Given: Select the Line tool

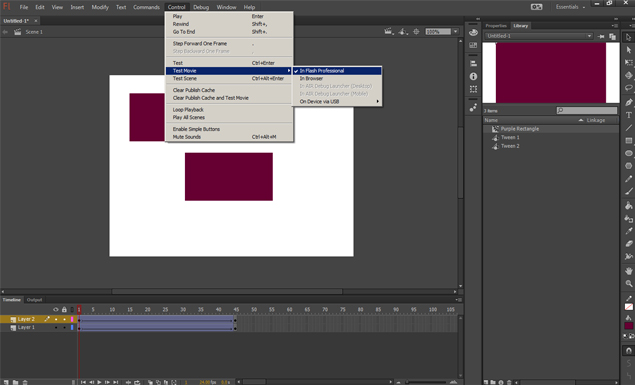Looking at the screenshot, I should [629, 128].
